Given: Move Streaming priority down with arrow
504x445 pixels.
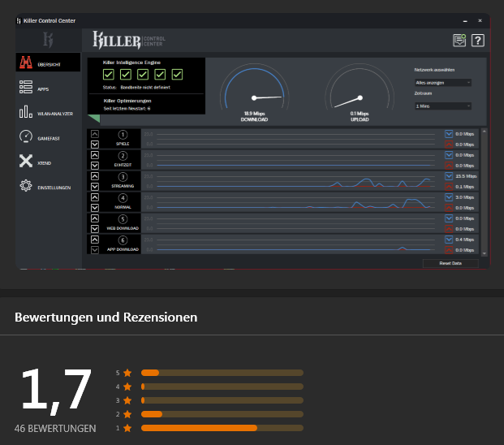Looking at the screenshot, I should 95,187.
